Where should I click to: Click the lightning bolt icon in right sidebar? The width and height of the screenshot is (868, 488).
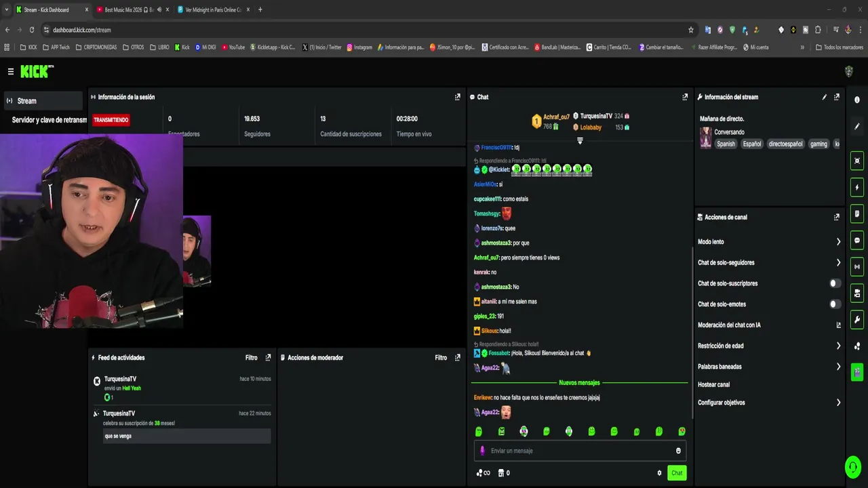[857, 187]
